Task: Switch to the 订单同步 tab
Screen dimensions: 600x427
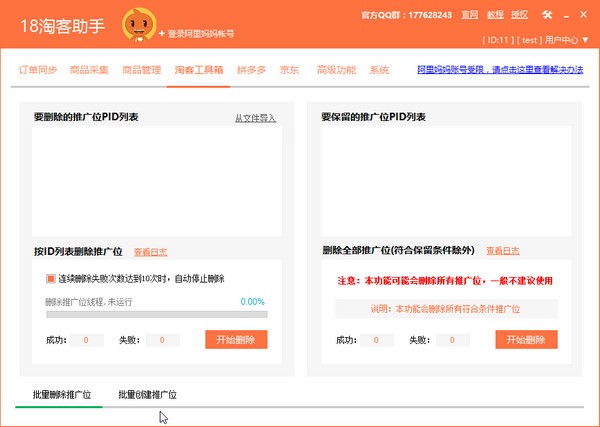Action: click(38, 70)
